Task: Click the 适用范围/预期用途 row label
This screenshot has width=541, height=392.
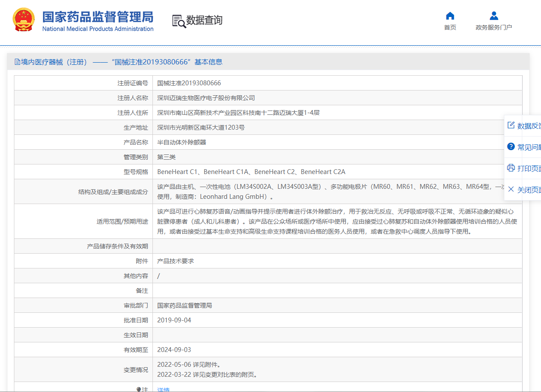Action: coord(122,221)
